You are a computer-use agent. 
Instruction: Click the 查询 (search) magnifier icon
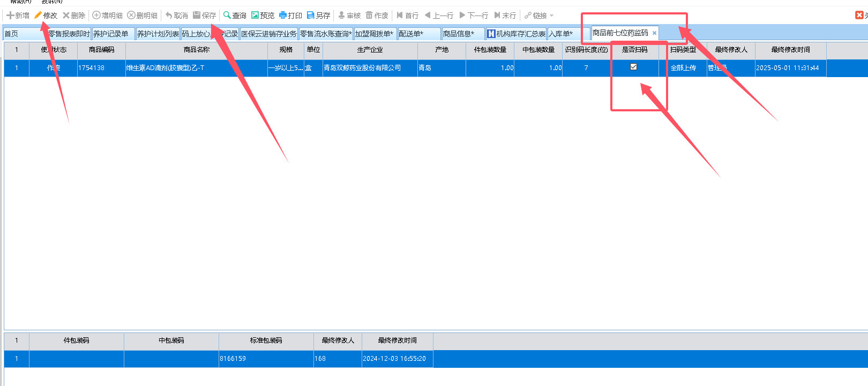tap(227, 16)
